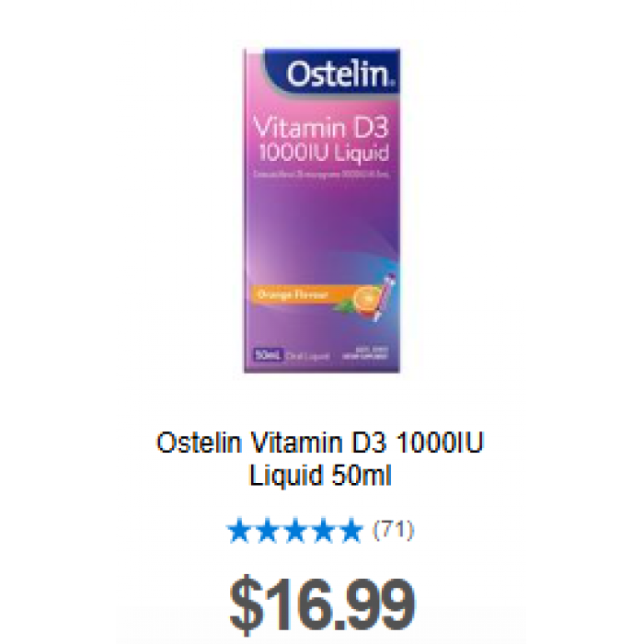Click the 'Oral Liquid' label on the box
This screenshot has height=644, width=644.
[x=307, y=356]
